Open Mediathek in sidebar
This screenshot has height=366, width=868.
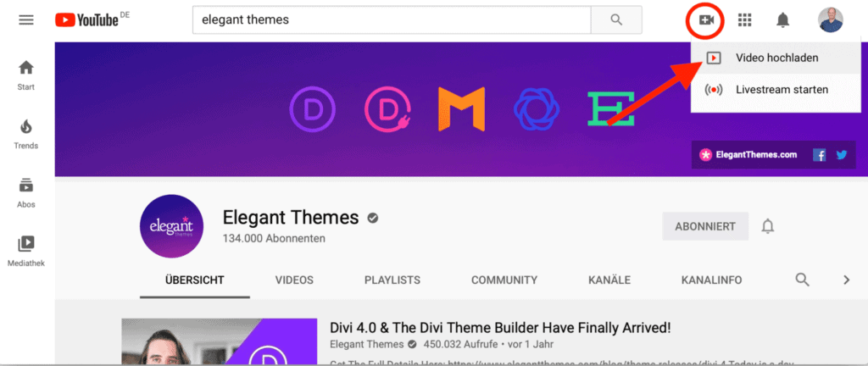click(x=26, y=252)
